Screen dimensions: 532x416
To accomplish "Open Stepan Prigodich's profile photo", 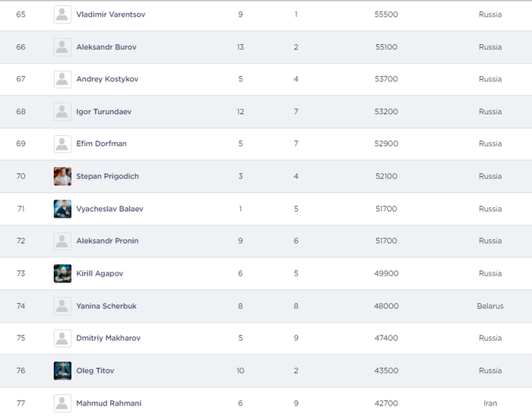I will pos(62,176).
